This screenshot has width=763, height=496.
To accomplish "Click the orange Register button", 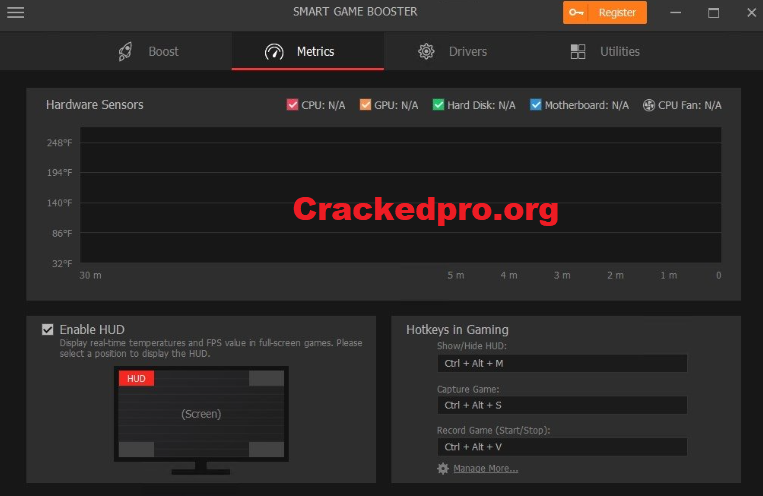I will pos(605,13).
